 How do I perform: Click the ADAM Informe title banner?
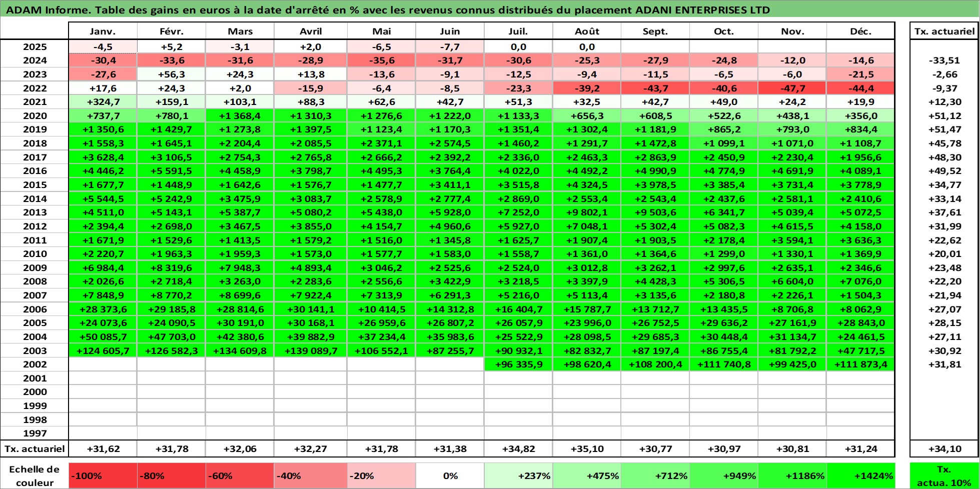coord(490,9)
